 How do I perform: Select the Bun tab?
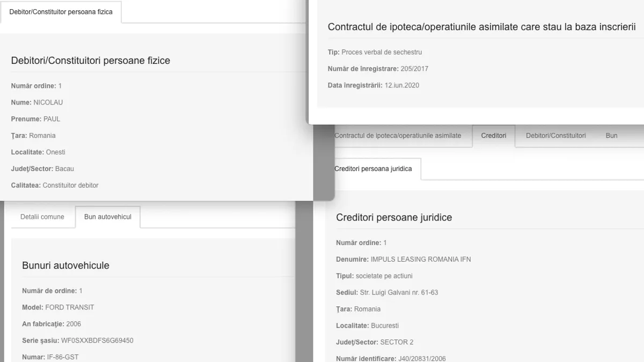(x=611, y=136)
